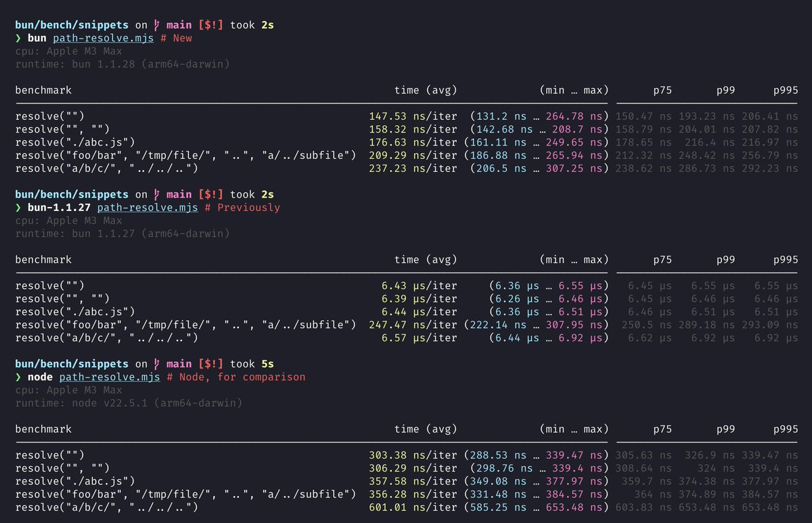Image resolution: width=812 pixels, height=523 pixels.
Task: Click 'path-resolve.mjs' on the '# New' command line
Action: [x=104, y=38]
